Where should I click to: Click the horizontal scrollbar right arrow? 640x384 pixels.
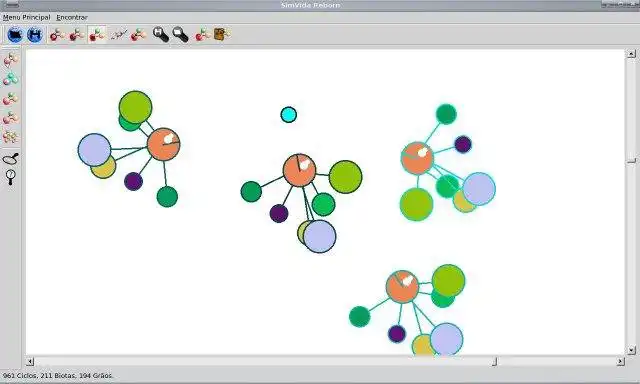[620, 362]
